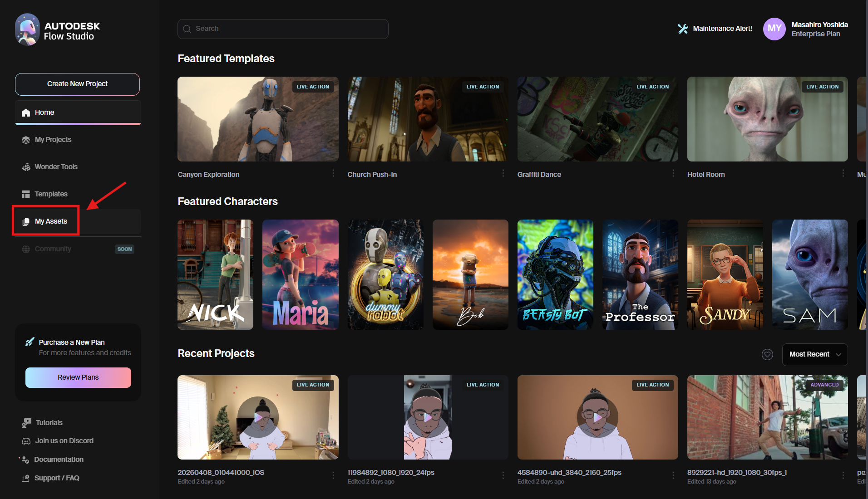Open the MY user avatar
Viewport: 868px width, 499px height.
click(774, 29)
